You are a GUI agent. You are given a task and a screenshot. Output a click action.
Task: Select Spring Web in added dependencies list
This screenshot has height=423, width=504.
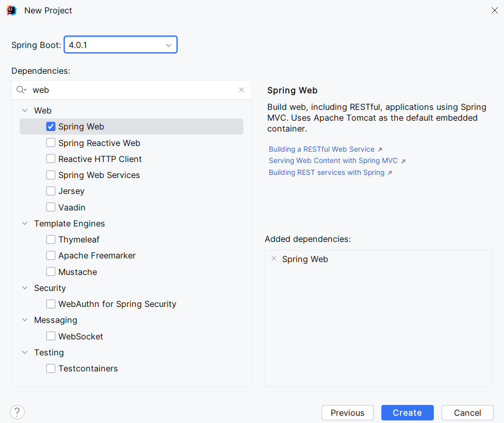(x=305, y=259)
